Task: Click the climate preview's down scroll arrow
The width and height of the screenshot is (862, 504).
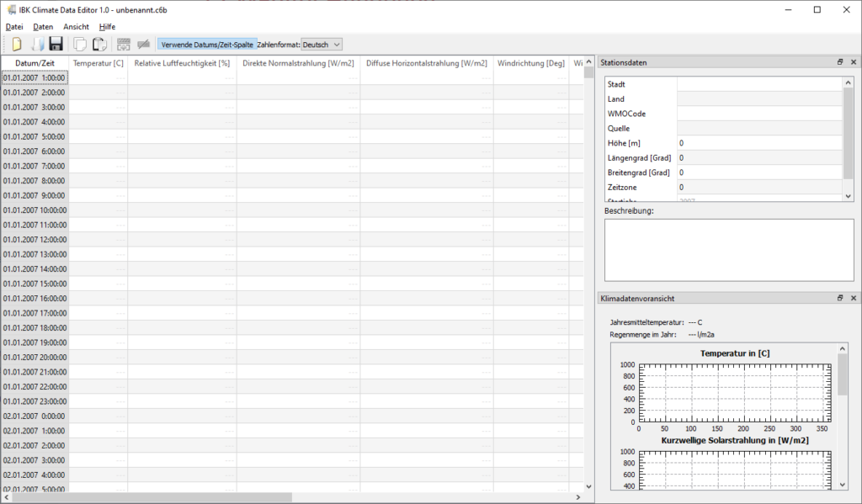Action: 842,485
